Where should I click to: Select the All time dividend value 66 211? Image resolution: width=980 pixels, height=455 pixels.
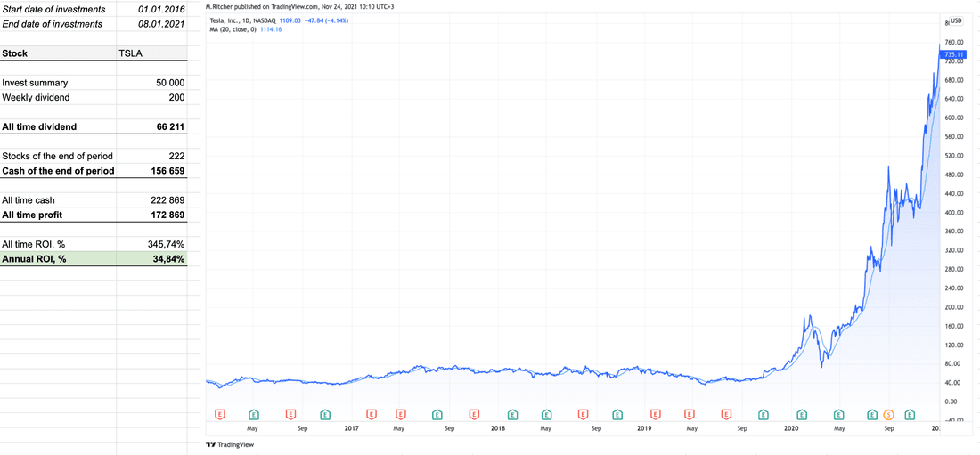click(x=151, y=126)
